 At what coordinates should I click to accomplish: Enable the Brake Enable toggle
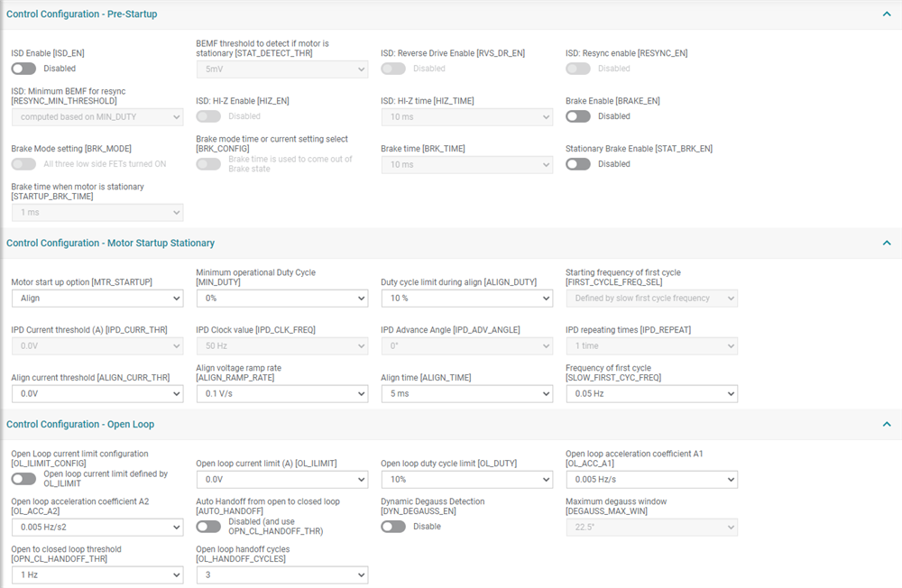(x=578, y=116)
